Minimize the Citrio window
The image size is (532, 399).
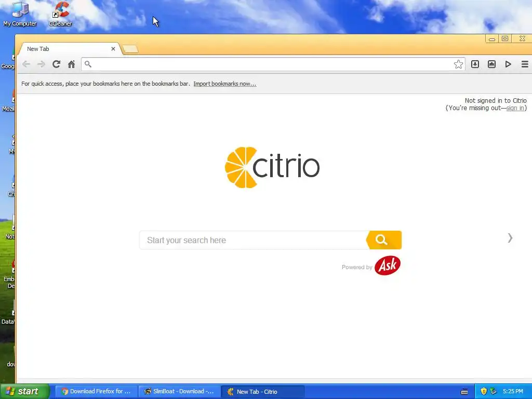[x=491, y=38]
